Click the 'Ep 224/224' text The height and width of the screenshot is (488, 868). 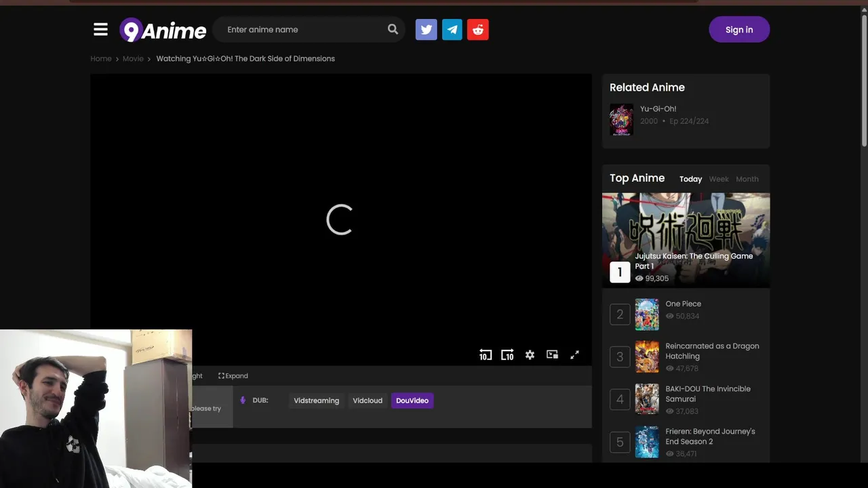(689, 121)
